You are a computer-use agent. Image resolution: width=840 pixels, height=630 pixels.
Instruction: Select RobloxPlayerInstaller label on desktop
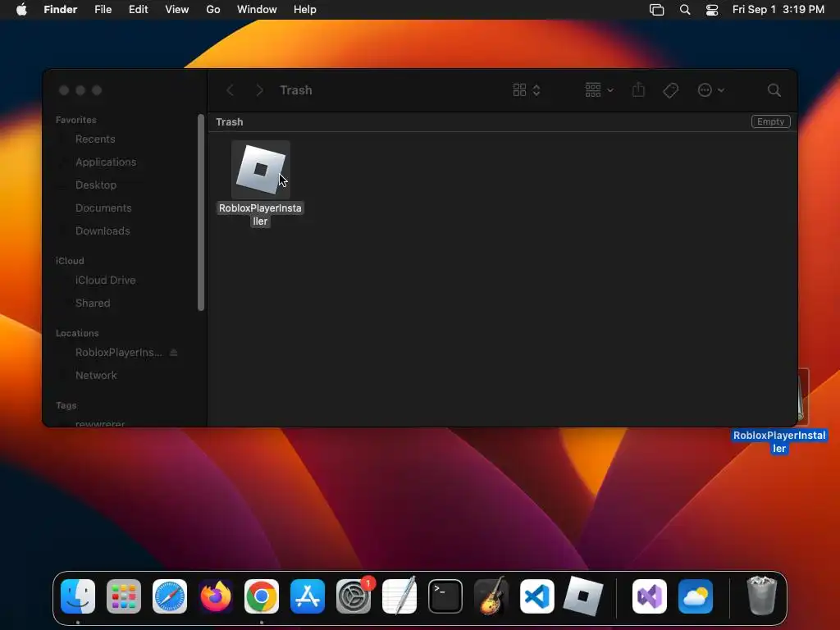pos(779,442)
